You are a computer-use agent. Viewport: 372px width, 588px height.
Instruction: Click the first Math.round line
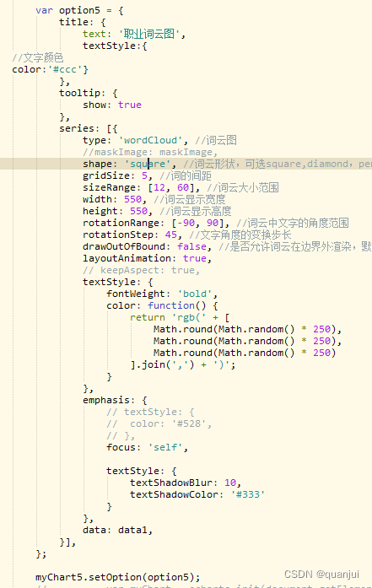pyautogui.click(x=247, y=329)
